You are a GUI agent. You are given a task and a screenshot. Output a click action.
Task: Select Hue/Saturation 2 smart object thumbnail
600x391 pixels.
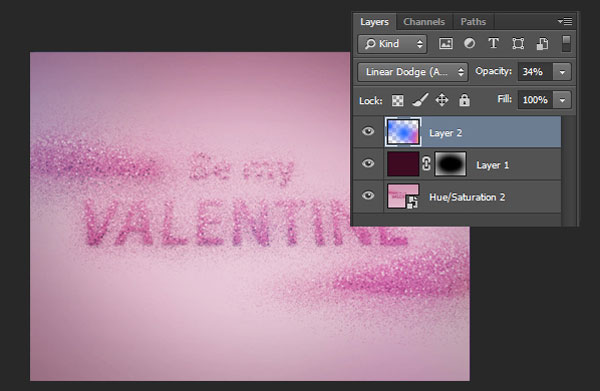403,196
